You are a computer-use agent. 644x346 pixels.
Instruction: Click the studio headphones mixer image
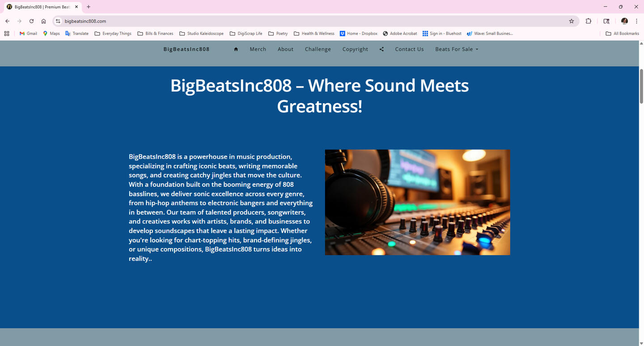coord(417,202)
